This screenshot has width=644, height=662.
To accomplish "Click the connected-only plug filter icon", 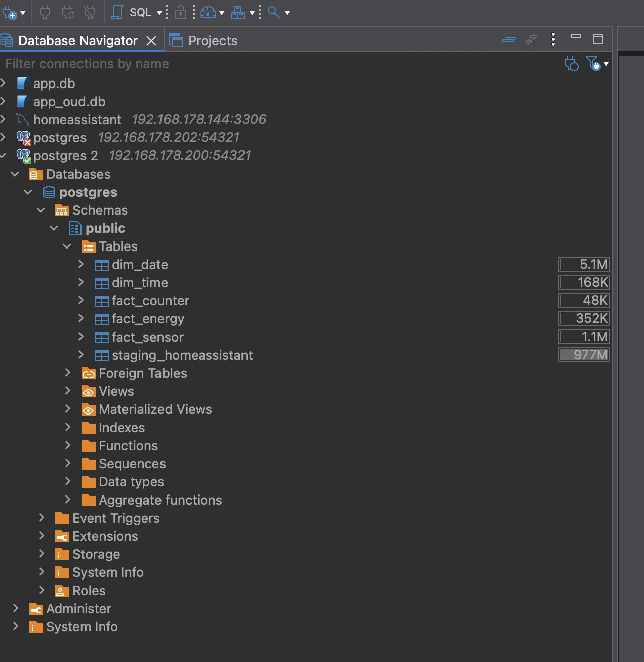I will click(571, 64).
